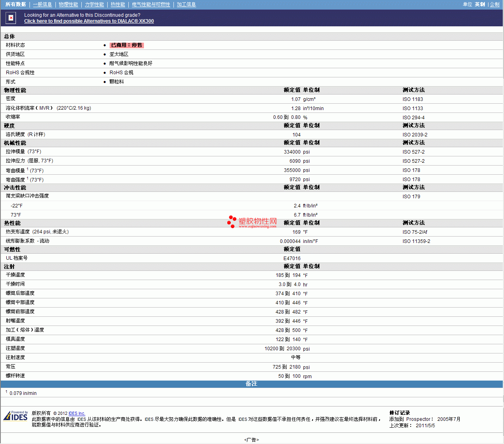Select the ISO 11359-2 test method
Screen dimensions: 504x444
click(x=416, y=241)
